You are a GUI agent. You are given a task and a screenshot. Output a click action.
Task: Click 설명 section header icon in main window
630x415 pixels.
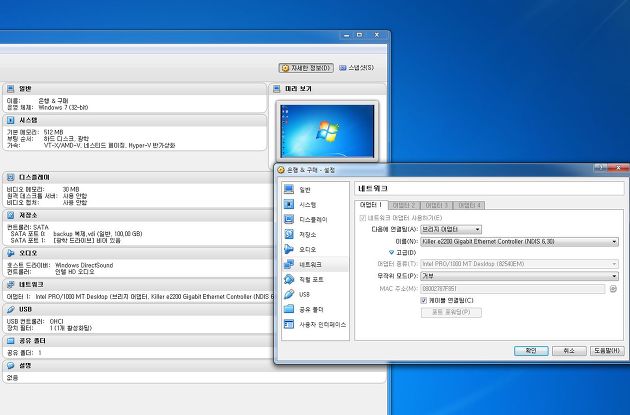pyautogui.click(x=10, y=366)
